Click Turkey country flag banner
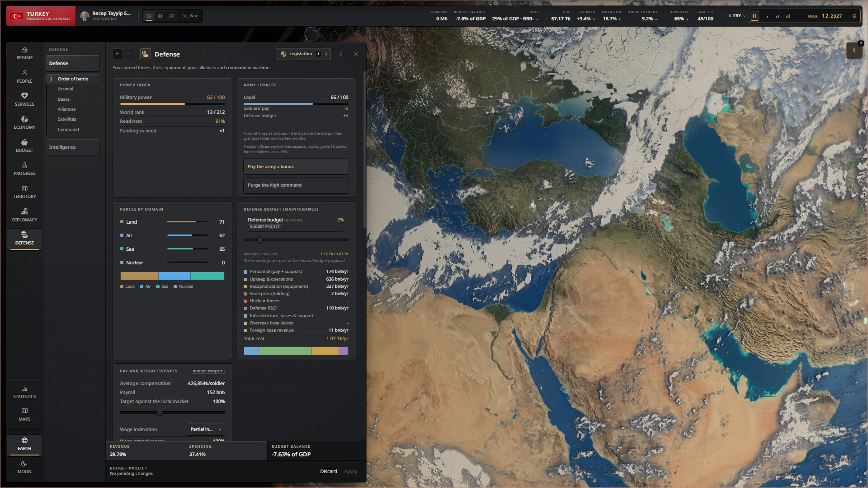Image resolution: width=868 pixels, height=488 pixels. click(x=41, y=16)
